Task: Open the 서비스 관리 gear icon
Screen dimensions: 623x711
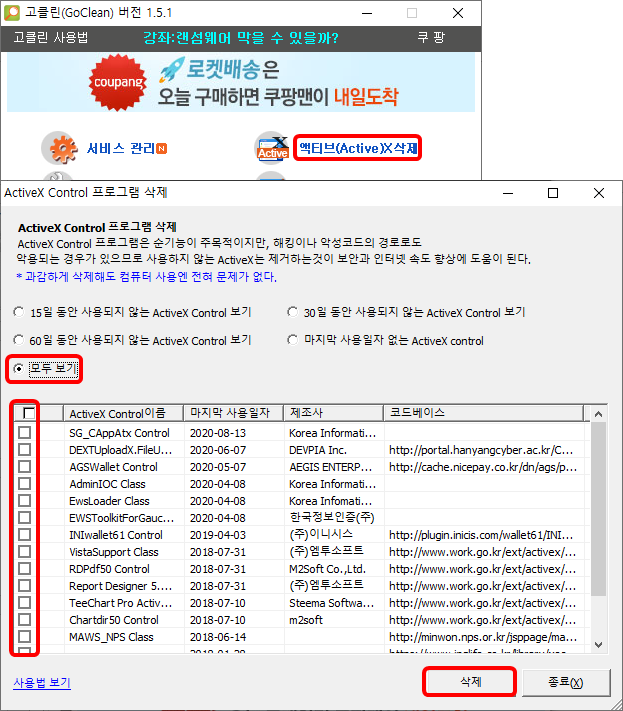Action: click(x=59, y=147)
